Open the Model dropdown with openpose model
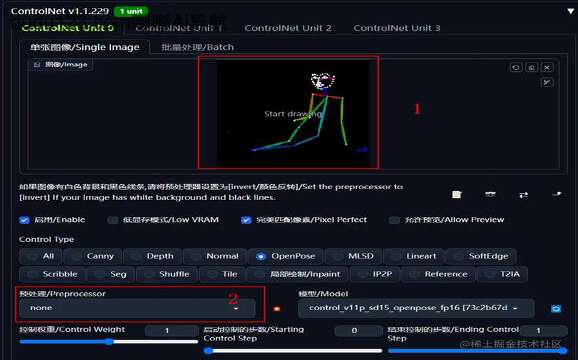 click(x=416, y=308)
